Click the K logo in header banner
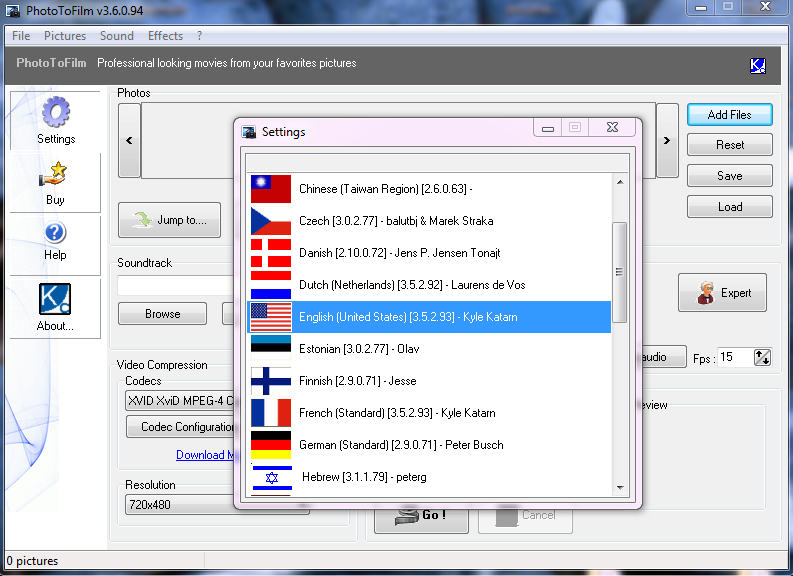793x576 pixels. pos(758,65)
